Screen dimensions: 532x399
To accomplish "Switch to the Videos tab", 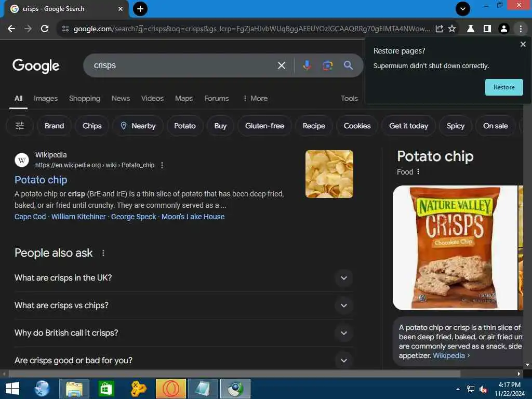I will pyautogui.click(x=152, y=98).
